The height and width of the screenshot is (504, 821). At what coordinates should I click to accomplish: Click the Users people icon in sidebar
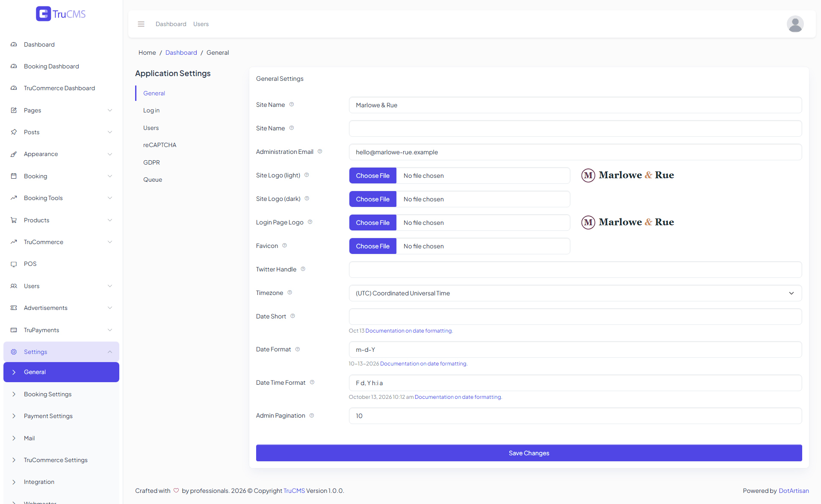tap(14, 286)
